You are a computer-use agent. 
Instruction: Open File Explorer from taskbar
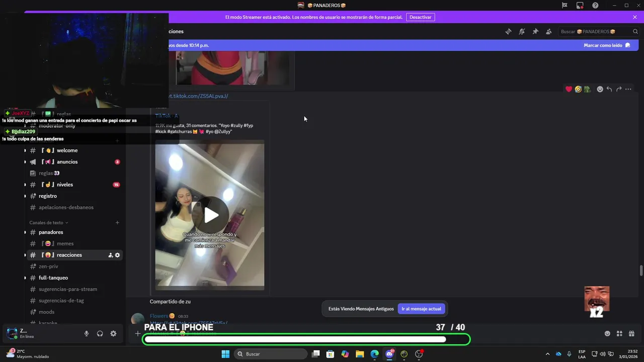click(x=360, y=354)
